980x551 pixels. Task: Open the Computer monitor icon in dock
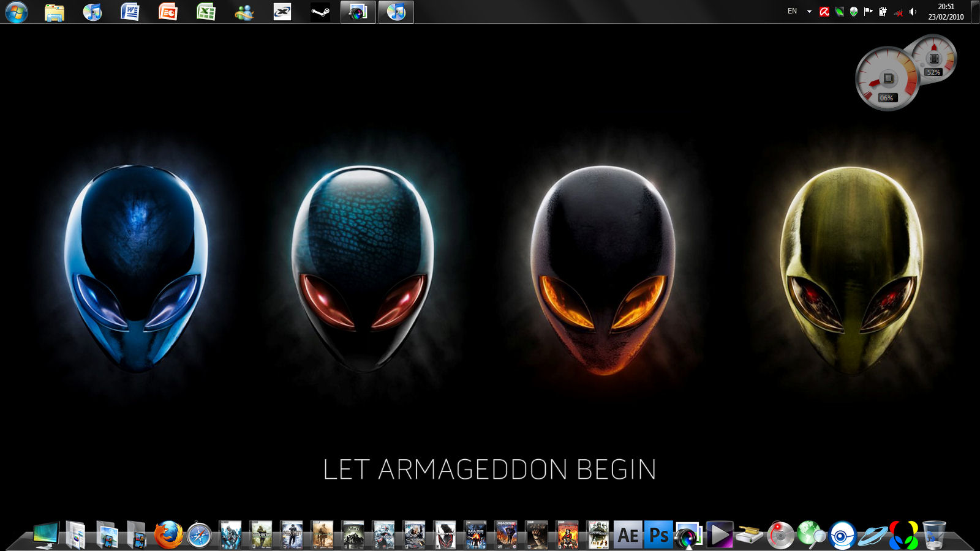[x=47, y=534]
